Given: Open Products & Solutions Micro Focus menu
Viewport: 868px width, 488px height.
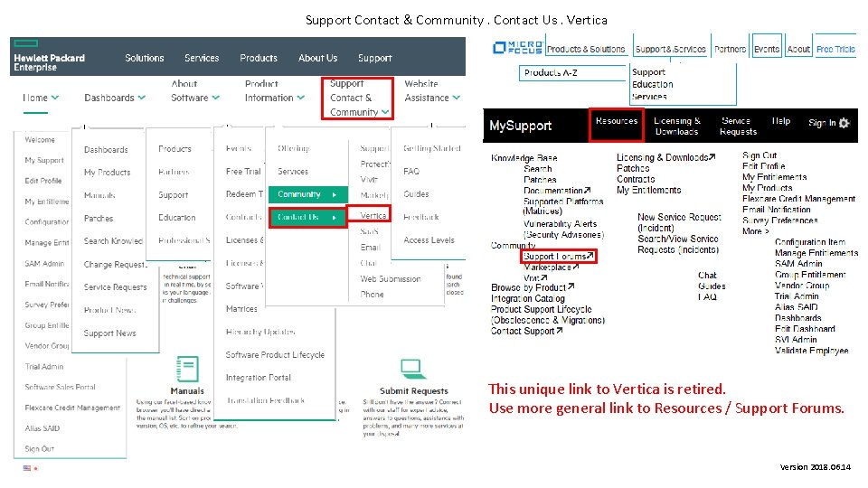Looking at the screenshot, I should click(x=586, y=49).
